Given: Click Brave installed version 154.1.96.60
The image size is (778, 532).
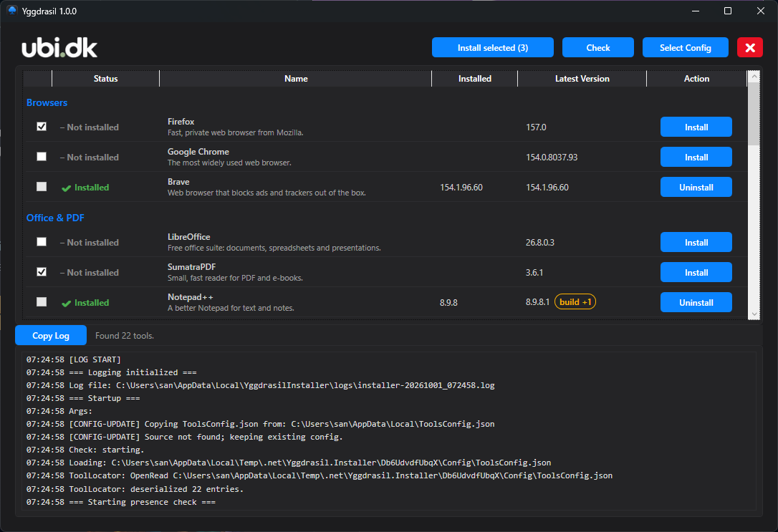Looking at the screenshot, I should coord(461,188).
